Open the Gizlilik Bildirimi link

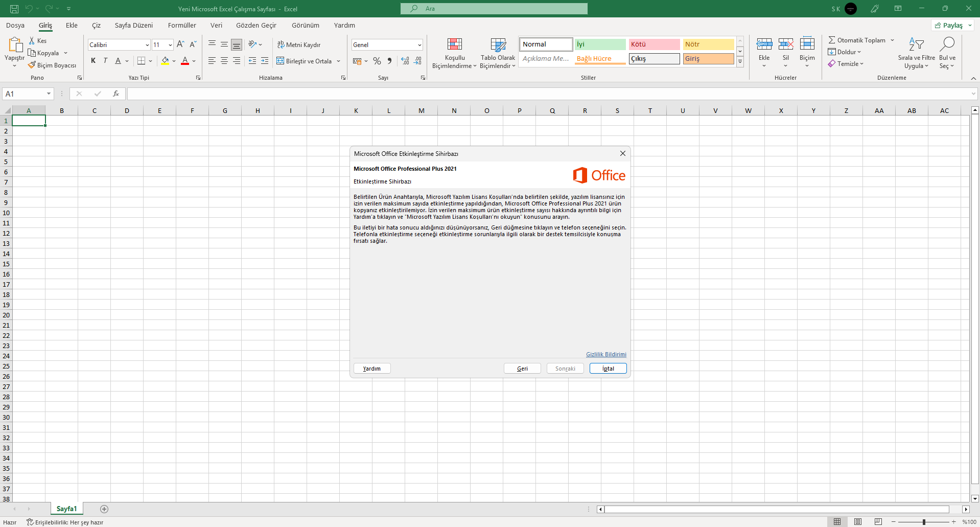tap(606, 354)
